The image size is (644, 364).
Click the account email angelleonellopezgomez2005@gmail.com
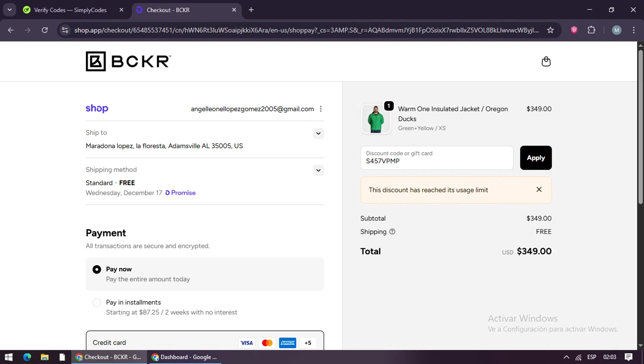(252, 109)
